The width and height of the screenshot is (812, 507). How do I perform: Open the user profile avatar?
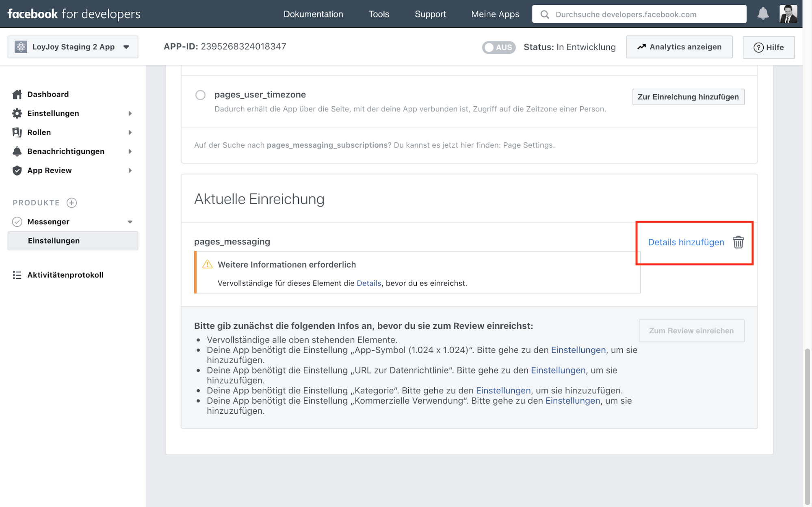click(x=788, y=14)
